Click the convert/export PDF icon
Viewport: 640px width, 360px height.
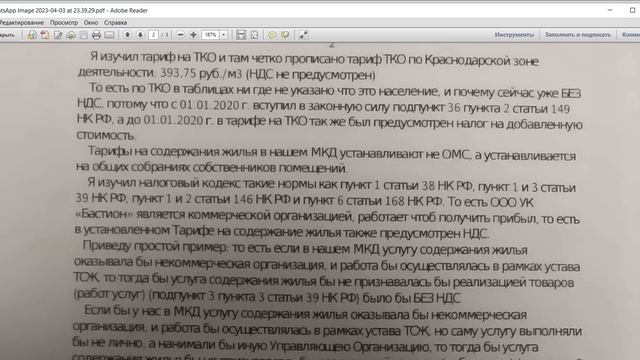[45, 35]
